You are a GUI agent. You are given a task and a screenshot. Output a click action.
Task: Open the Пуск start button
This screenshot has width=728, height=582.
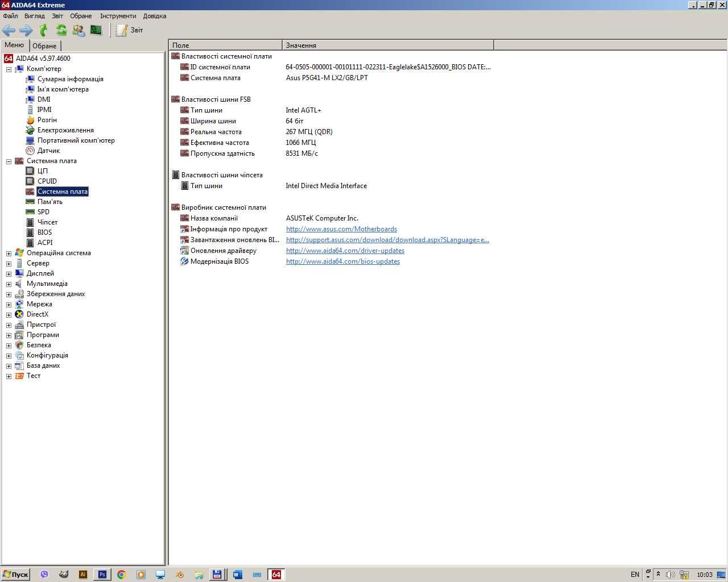pos(15,575)
